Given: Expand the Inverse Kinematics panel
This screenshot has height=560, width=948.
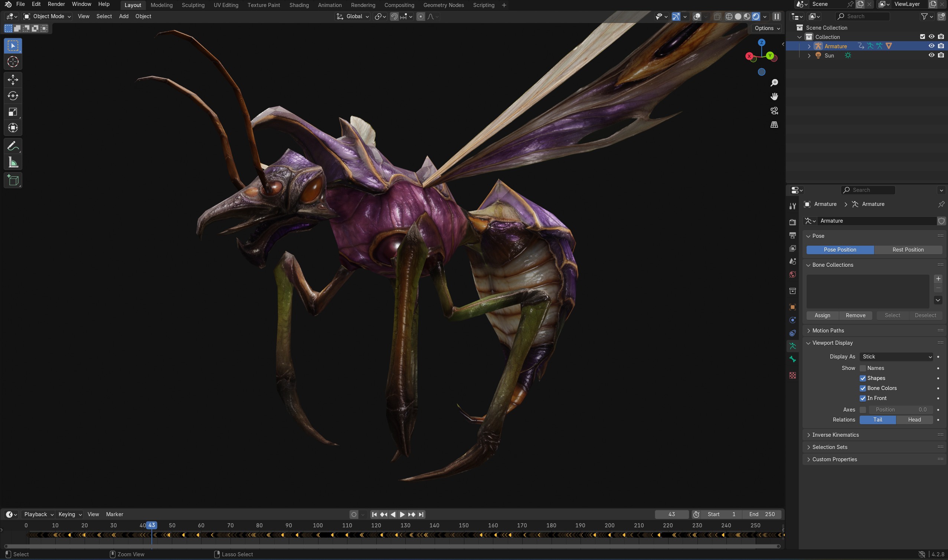Looking at the screenshot, I should pos(835,435).
